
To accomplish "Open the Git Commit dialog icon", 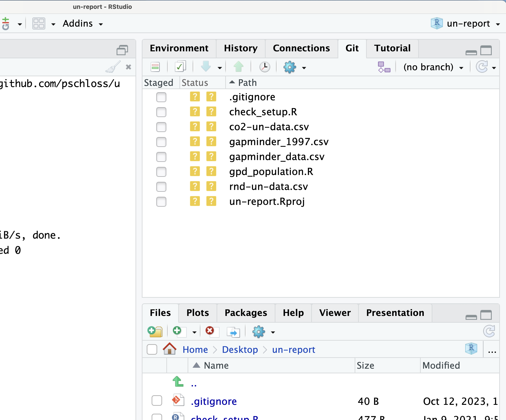I will pyautogui.click(x=180, y=67).
